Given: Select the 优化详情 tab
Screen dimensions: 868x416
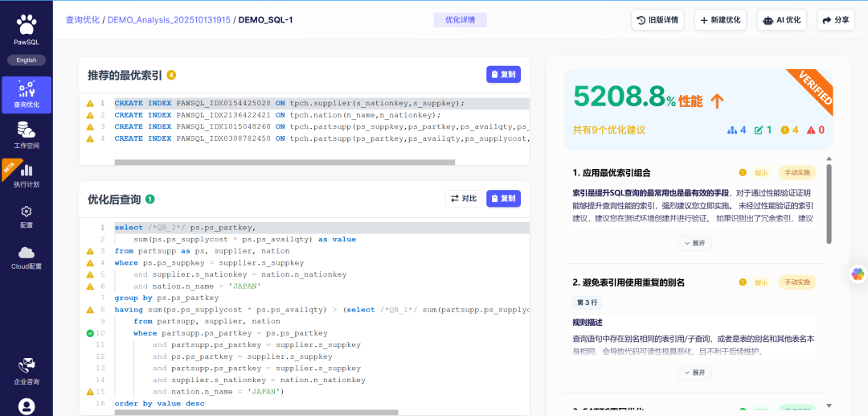Looking at the screenshot, I should (460, 20).
